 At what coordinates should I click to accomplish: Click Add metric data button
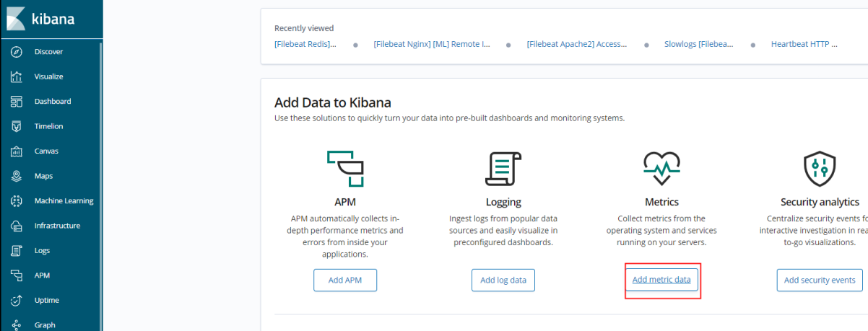point(661,279)
